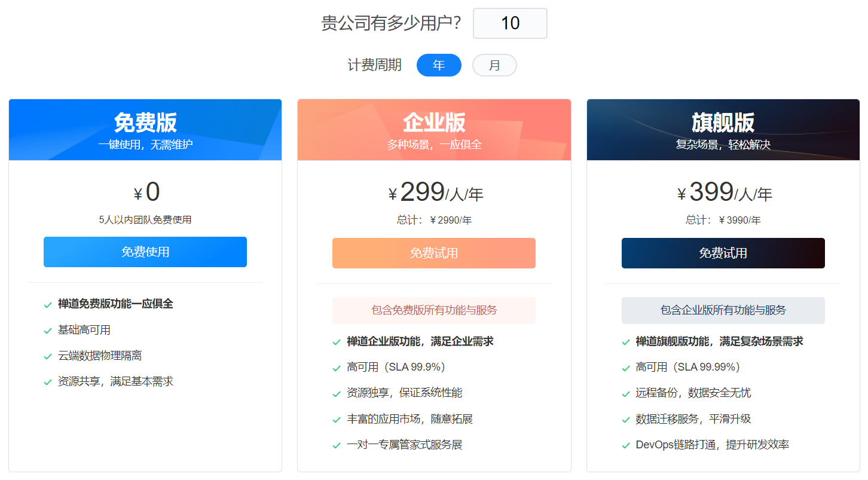Start 免费试用 for 企业版 plan
The height and width of the screenshot is (480, 868).
[434, 253]
